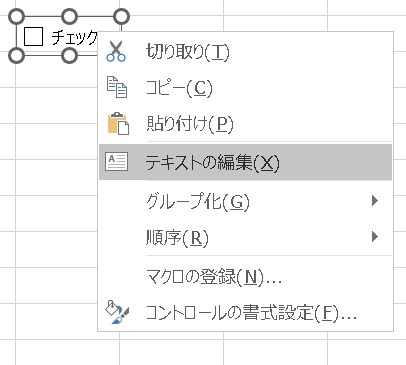Click the checkbox's top-middle sizing handle
Screen dimensions: 406x365
[x=69, y=16]
